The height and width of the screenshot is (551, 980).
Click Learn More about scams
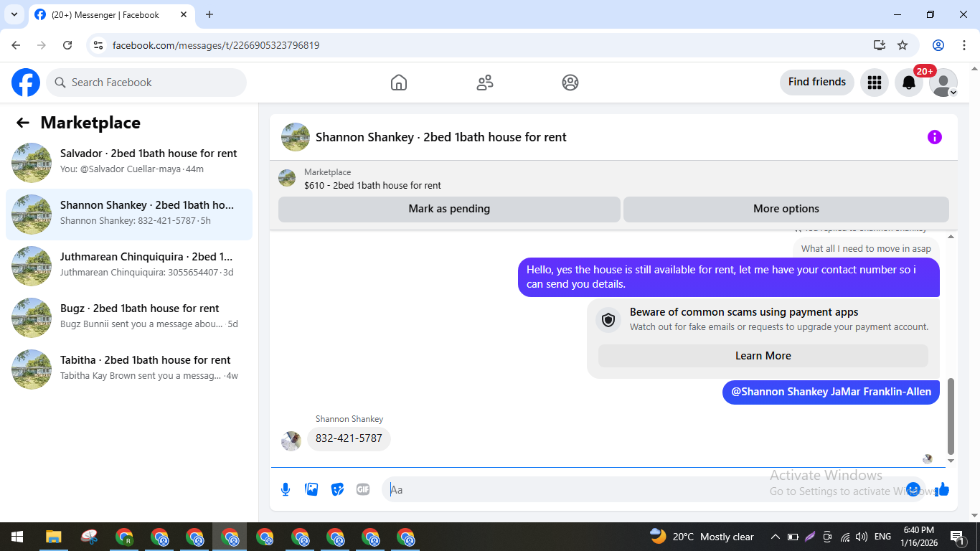[763, 356]
